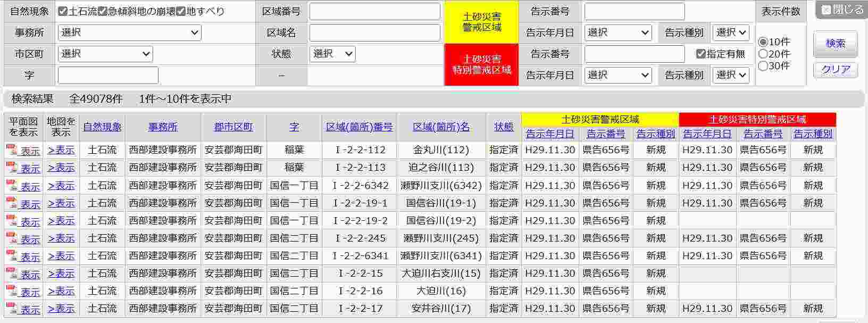Screen dimensions: 868x323
Task: Select 30件 display count radio
Action: click(x=763, y=66)
